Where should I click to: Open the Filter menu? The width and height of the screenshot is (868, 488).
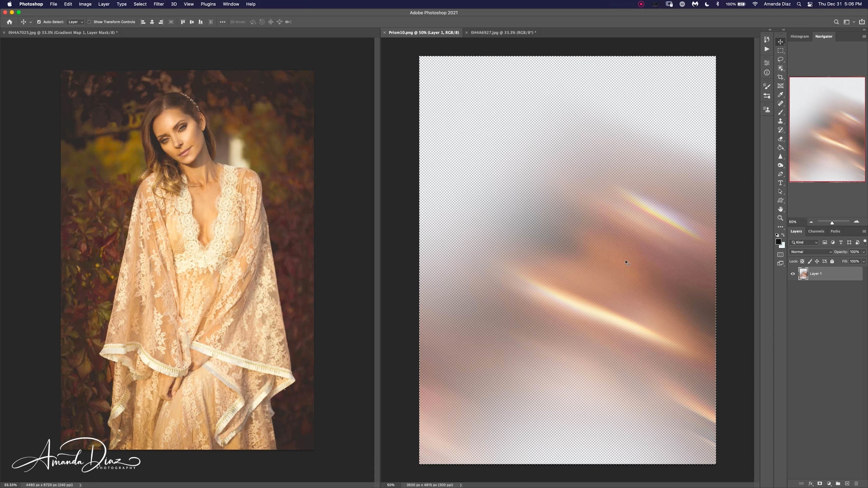[x=158, y=4]
